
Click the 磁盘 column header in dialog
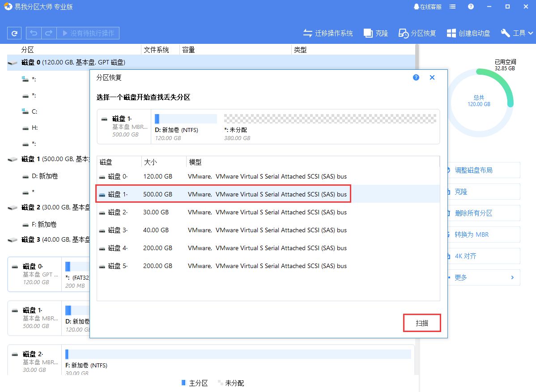pyautogui.click(x=119, y=162)
